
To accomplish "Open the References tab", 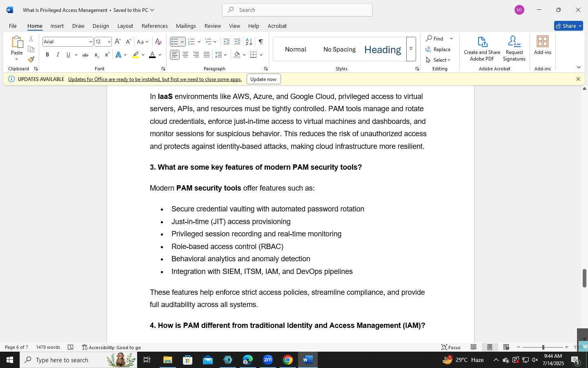I will (154, 26).
